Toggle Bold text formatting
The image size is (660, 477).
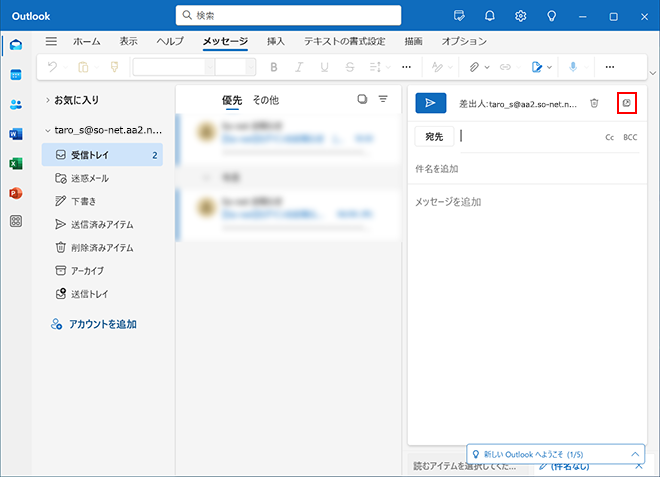coord(271,67)
